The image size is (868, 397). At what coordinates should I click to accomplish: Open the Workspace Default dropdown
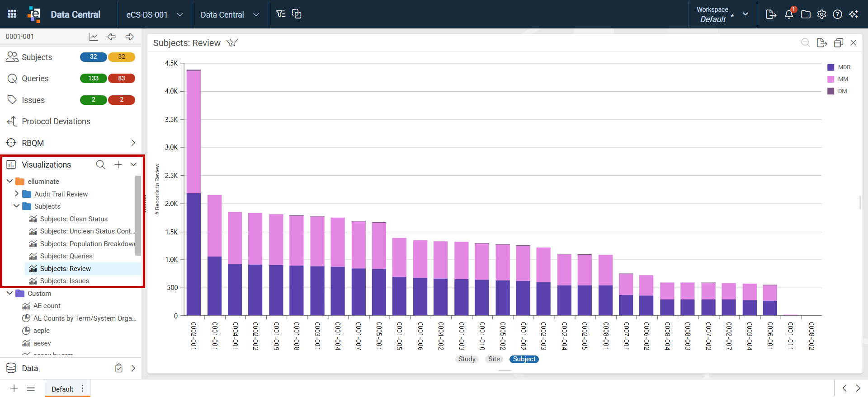point(722,14)
